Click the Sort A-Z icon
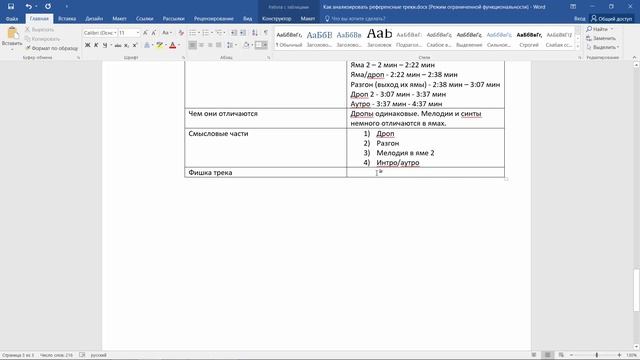Screen dimensions: 640x360 click(255, 33)
